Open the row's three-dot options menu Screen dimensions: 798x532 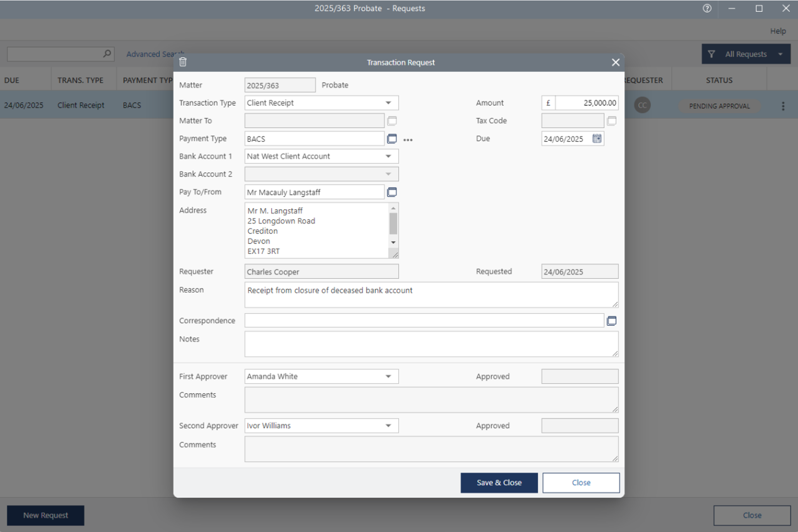[x=783, y=106]
